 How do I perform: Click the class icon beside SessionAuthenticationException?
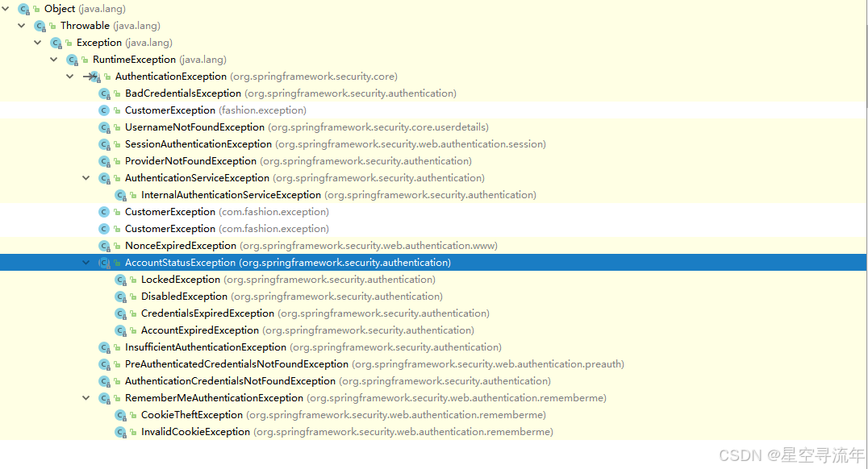tap(104, 144)
